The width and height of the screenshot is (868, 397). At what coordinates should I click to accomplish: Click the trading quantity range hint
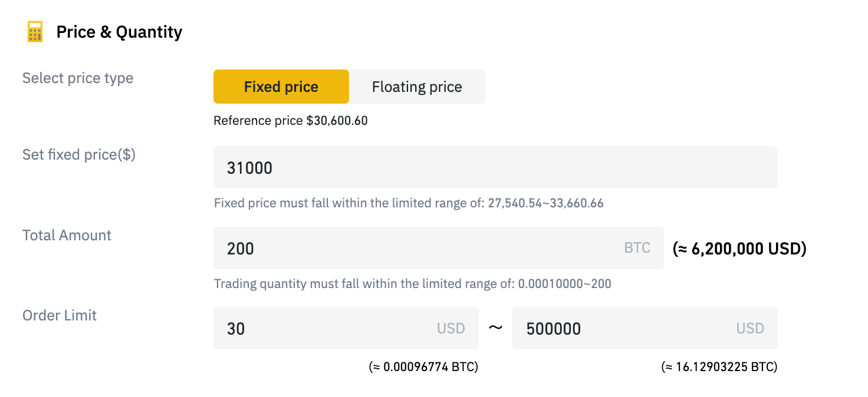(412, 284)
